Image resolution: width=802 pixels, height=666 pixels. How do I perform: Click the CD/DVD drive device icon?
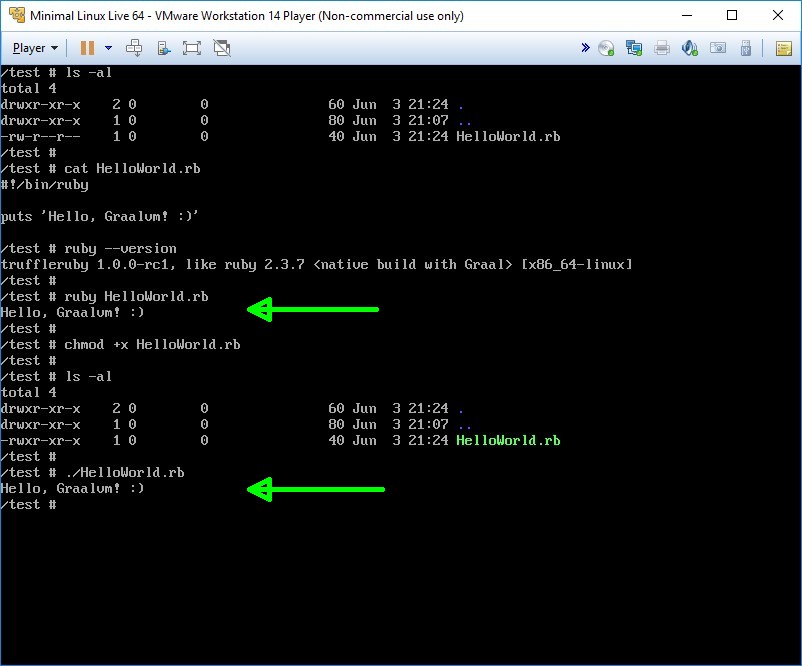606,48
